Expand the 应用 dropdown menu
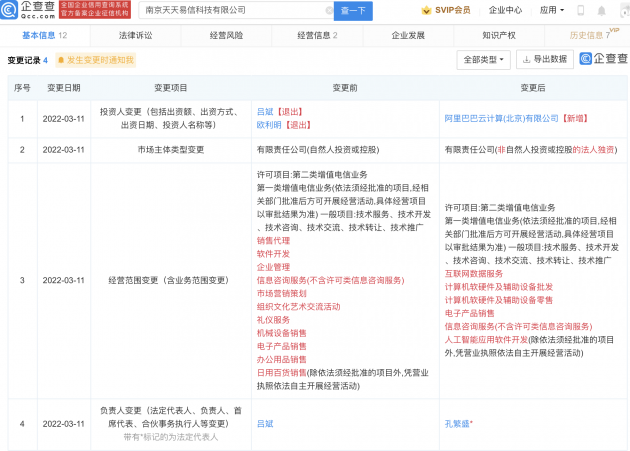 [552, 10]
